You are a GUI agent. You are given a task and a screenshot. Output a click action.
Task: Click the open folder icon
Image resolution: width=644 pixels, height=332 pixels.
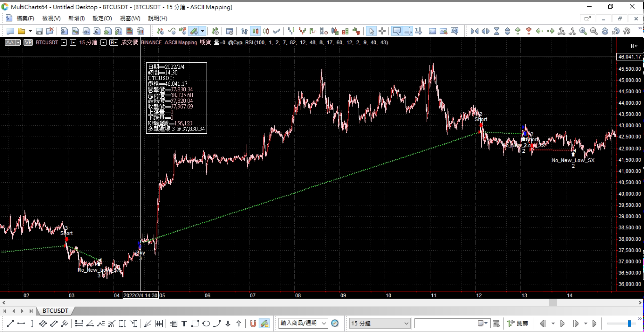(x=22, y=31)
